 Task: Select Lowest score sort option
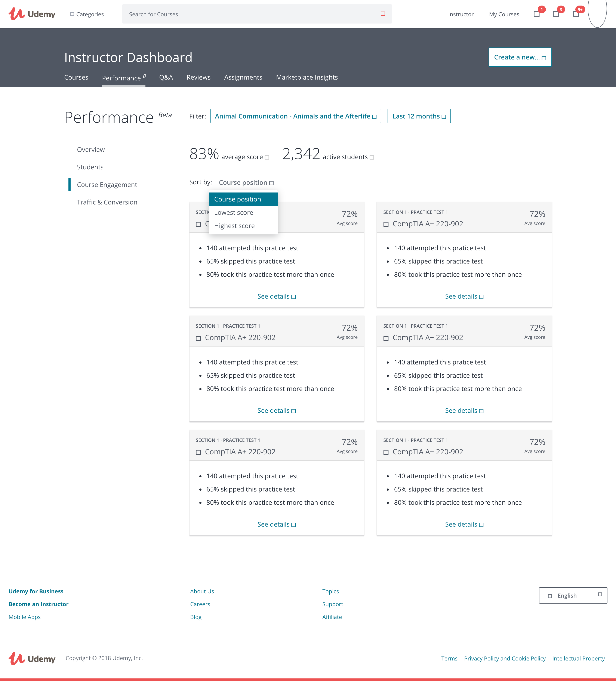(x=243, y=212)
